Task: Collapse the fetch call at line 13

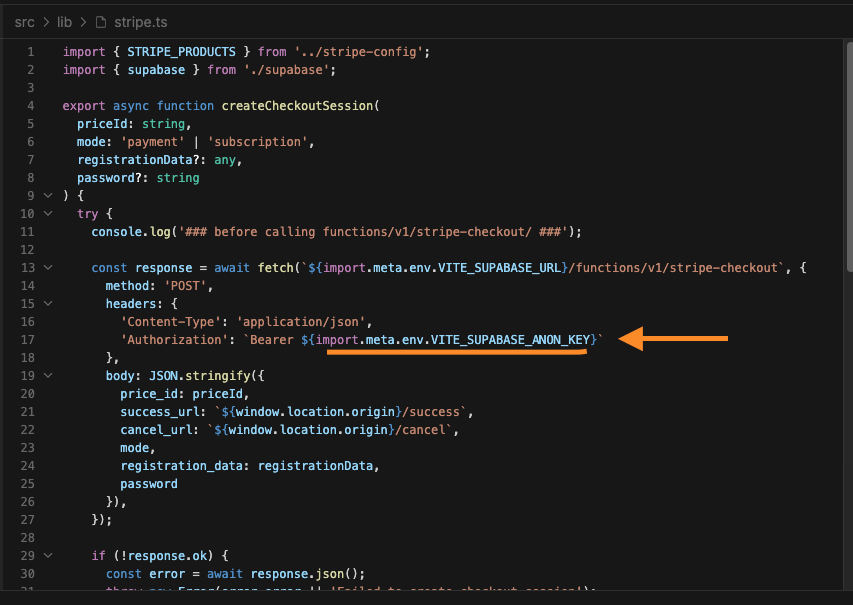Action: pos(48,267)
